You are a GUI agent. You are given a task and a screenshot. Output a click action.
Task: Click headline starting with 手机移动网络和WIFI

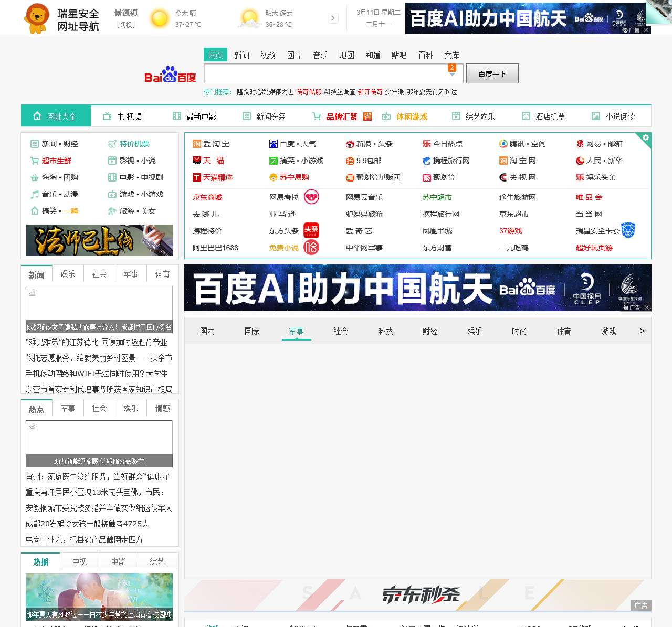pyautogui.click(x=97, y=374)
